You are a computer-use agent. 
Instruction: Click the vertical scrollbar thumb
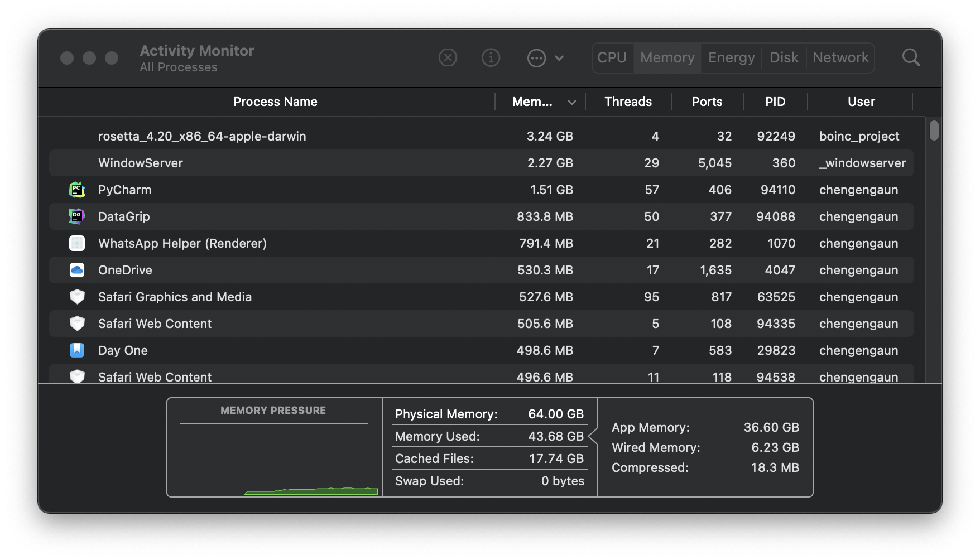(934, 131)
